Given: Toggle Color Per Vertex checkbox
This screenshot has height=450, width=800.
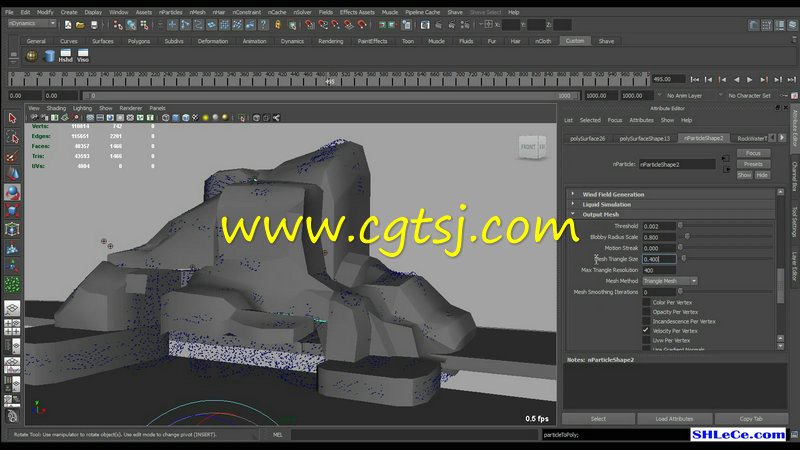Looking at the screenshot, I should pos(646,302).
